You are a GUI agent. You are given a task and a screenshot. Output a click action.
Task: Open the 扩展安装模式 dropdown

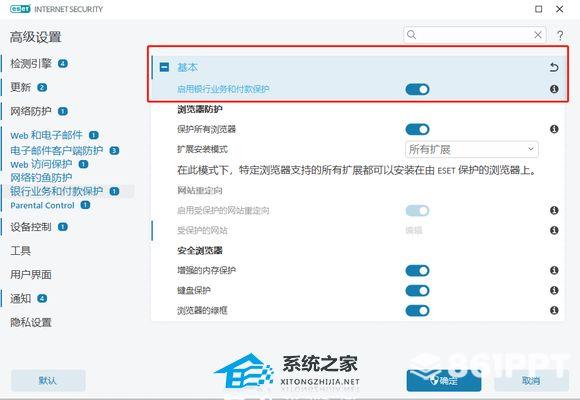[x=472, y=149]
